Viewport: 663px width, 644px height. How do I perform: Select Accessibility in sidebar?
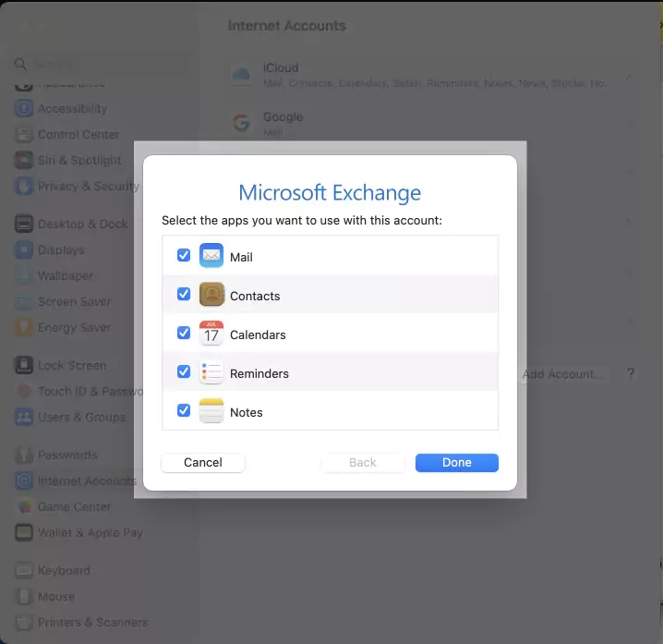coord(72,109)
